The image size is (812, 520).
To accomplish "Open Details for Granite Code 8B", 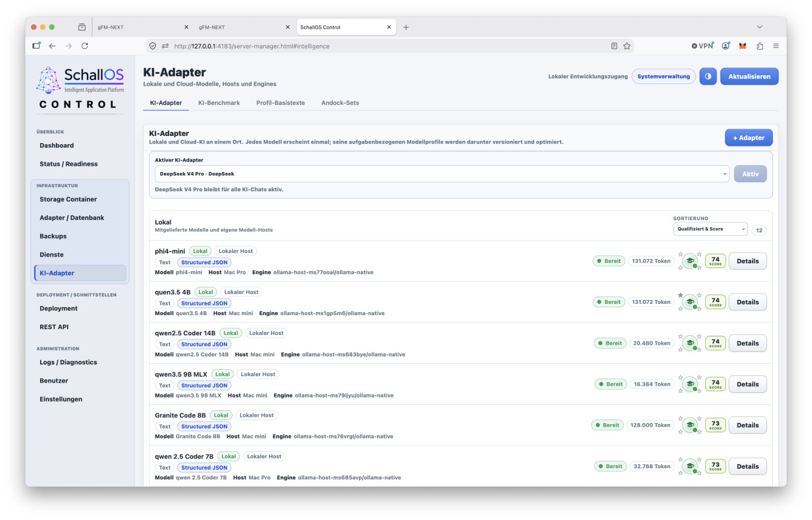I will 748,426.
